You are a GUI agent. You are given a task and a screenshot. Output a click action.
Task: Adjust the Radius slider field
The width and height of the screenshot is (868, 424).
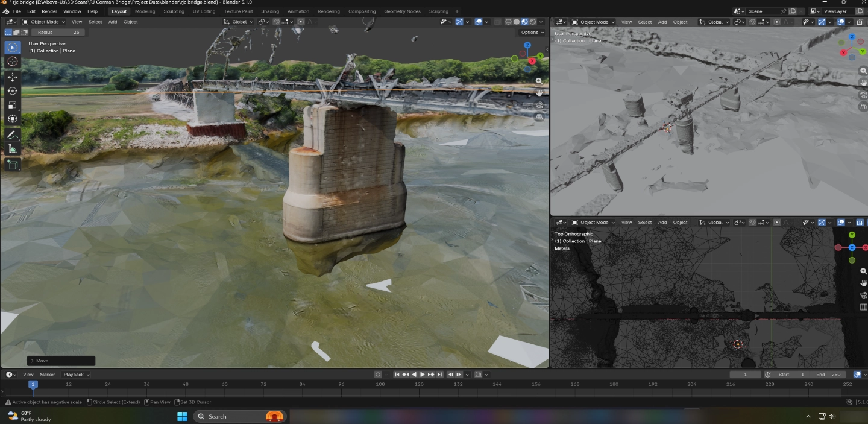pos(57,32)
